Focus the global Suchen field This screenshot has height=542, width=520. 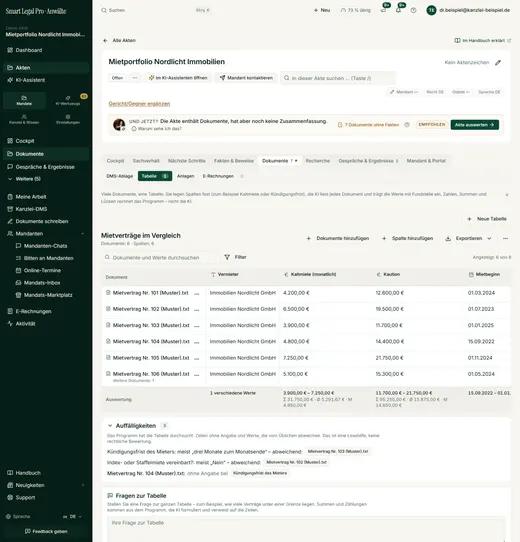(x=155, y=10)
